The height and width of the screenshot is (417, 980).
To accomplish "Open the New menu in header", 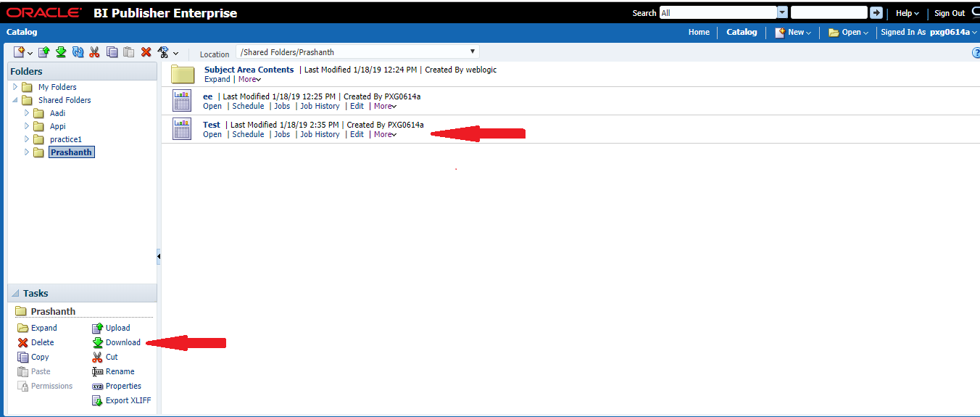I will point(793,32).
